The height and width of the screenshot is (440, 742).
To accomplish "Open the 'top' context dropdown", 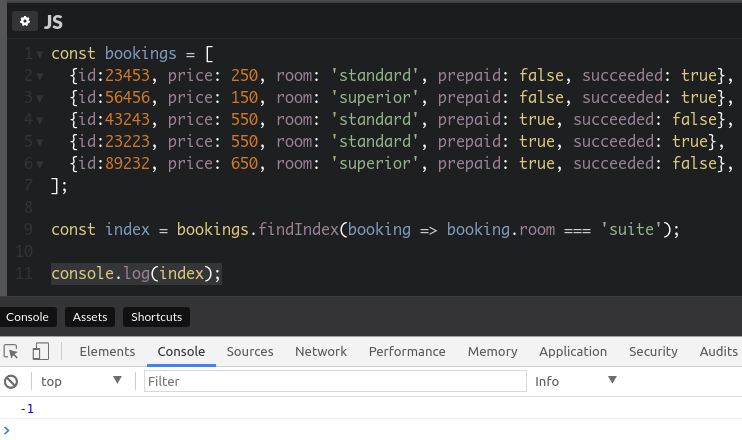I will [81, 381].
